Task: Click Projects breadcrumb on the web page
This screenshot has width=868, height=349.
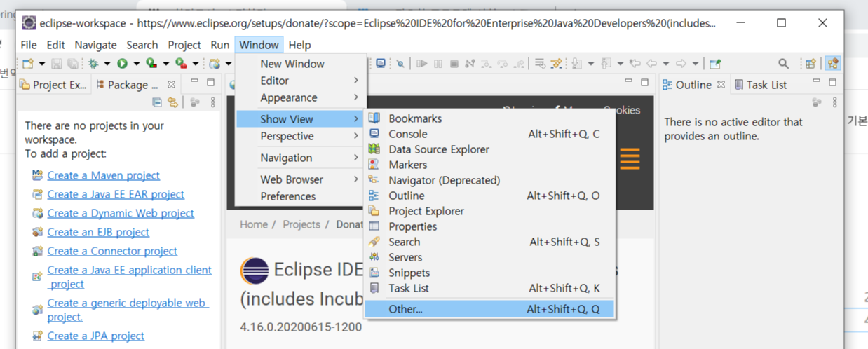Action: 301,224
